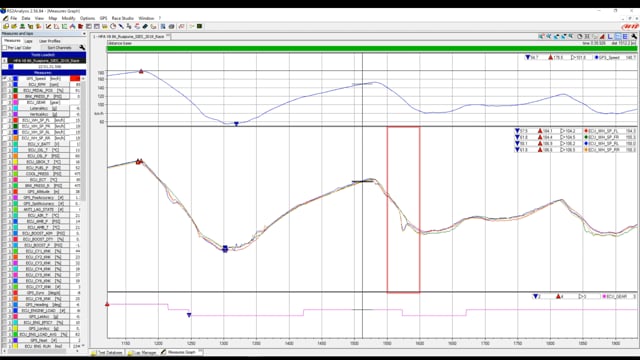Toggle the Per Lap Color checkbox
Screen dimensions: 640x360
(x=4, y=48)
